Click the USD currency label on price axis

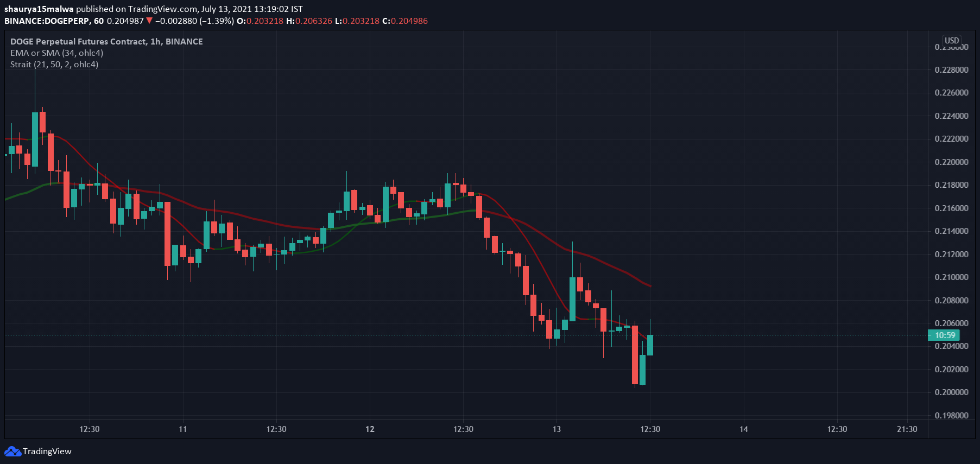pos(952,41)
